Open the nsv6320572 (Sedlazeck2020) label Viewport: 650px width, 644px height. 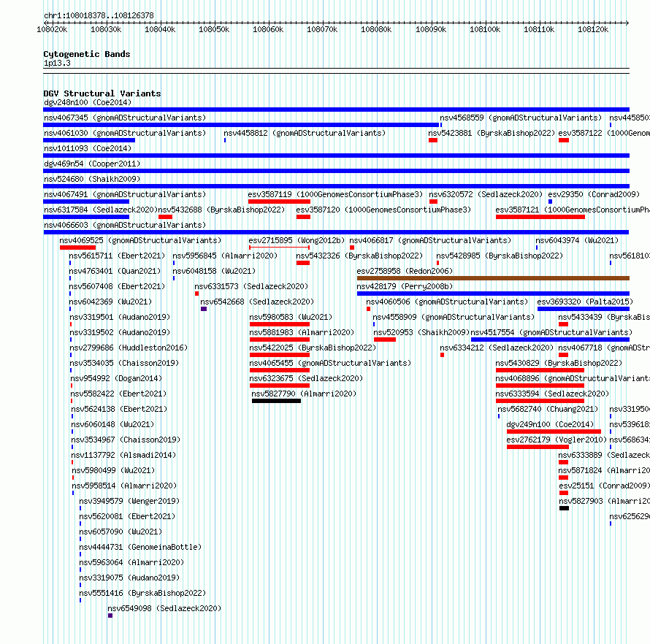tap(486, 194)
